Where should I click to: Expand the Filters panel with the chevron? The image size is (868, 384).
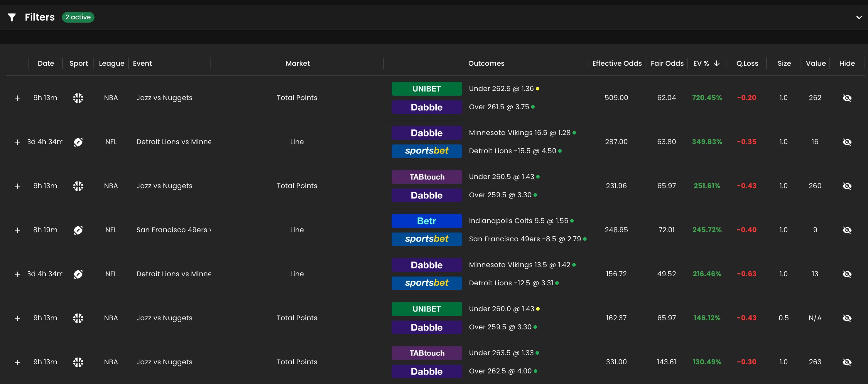point(859,17)
